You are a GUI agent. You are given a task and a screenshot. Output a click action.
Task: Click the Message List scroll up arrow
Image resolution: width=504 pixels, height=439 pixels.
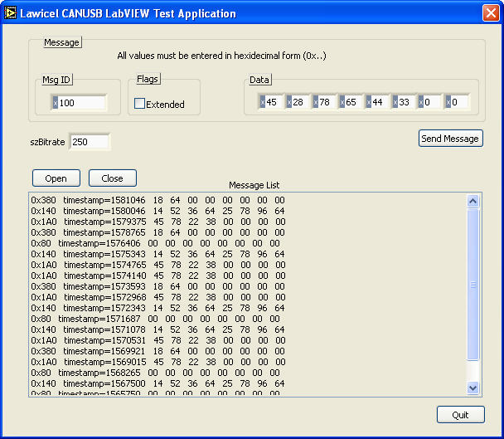tap(473, 201)
